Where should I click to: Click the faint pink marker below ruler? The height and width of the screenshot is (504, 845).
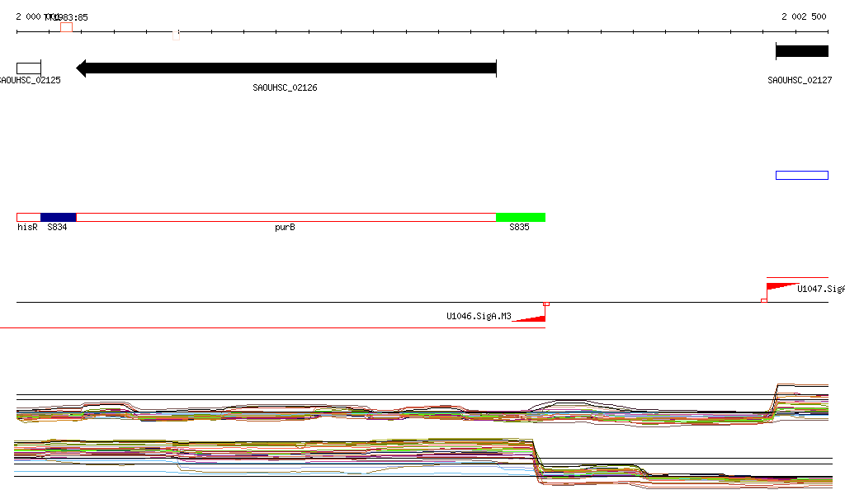tap(176, 35)
